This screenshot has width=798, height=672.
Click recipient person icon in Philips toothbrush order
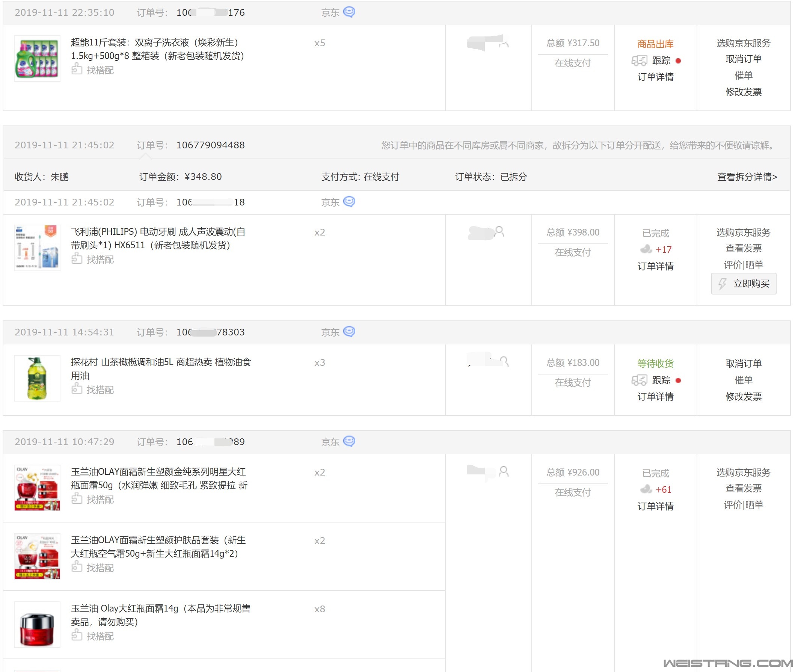(500, 231)
